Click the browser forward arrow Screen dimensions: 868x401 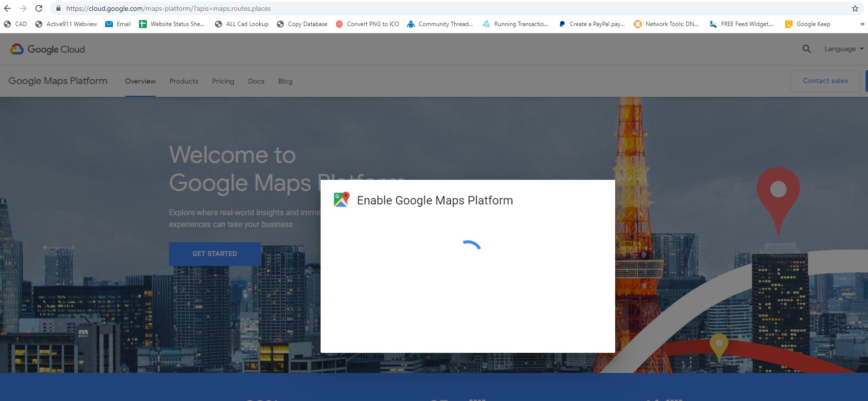click(23, 8)
